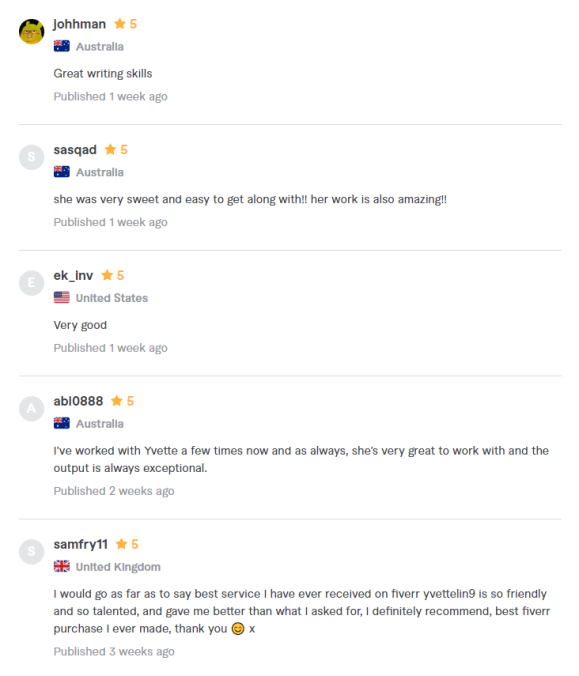Open the johhman username link
This screenshot has width=579, height=676.
[80, 24]
